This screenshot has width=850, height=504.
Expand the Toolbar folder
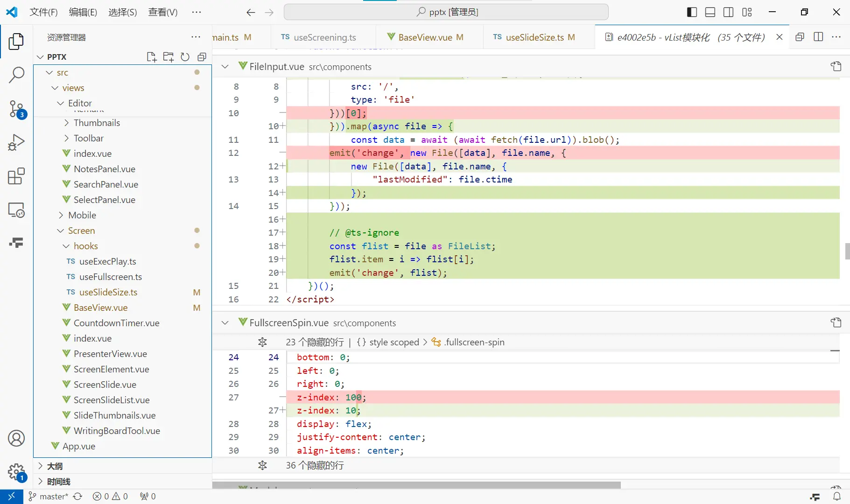click(x=66, y=138)
